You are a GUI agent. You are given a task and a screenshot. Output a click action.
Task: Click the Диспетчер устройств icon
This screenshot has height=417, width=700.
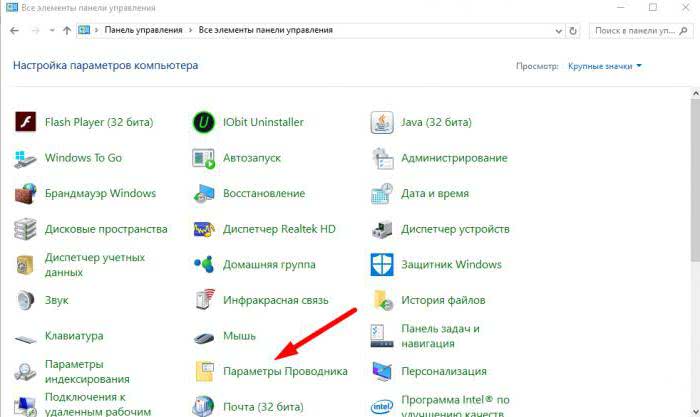pyautogui.click(x=382, y=229)
